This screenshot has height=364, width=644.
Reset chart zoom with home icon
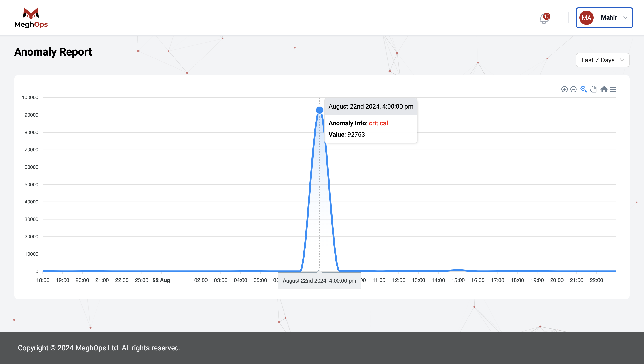pos(604,89)
